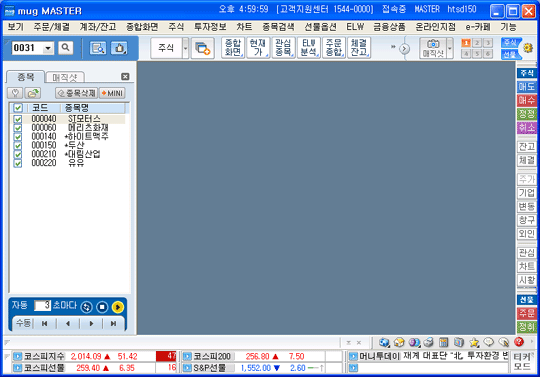Go to next item in manual navigation
Screen dimensions: 540x377
(91, 324)
